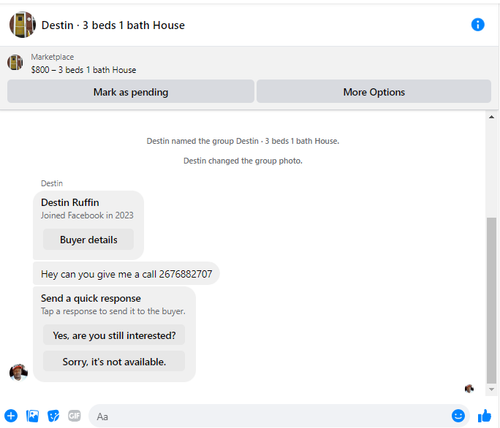
Task: Click 'Destin changed the group photo.' notice
Action: tap(243, 161)
